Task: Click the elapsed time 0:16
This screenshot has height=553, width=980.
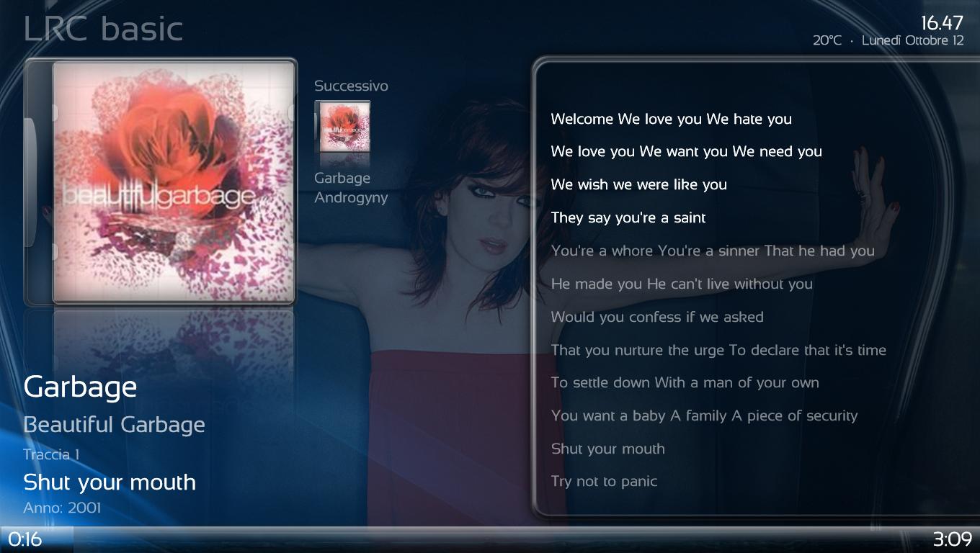Action: click(x=25, y=539)
